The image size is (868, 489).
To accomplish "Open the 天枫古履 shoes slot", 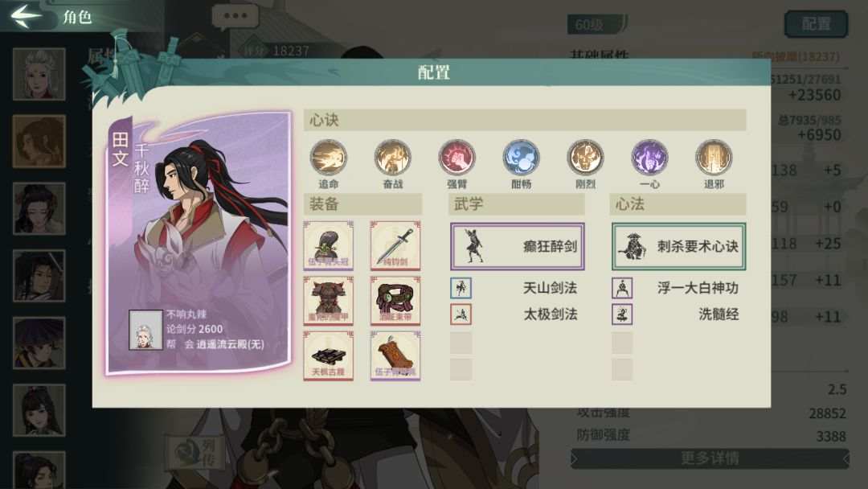I will tap(328, 355).
